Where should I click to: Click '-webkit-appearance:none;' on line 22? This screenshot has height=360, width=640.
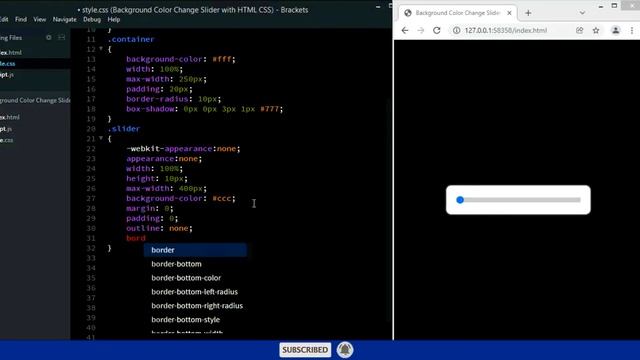(x=183, y=149)
